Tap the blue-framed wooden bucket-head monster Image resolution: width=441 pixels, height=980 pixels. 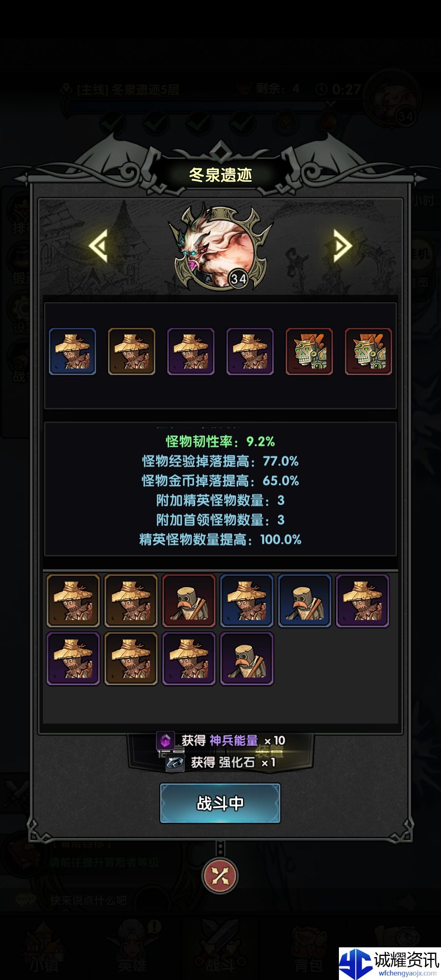(305, 601)
